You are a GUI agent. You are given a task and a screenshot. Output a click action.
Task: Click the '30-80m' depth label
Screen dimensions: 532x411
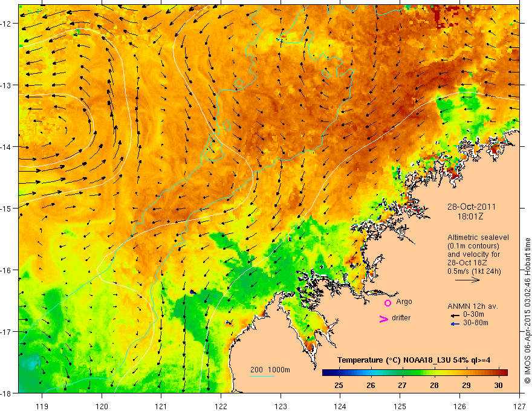tap(476, 323)
